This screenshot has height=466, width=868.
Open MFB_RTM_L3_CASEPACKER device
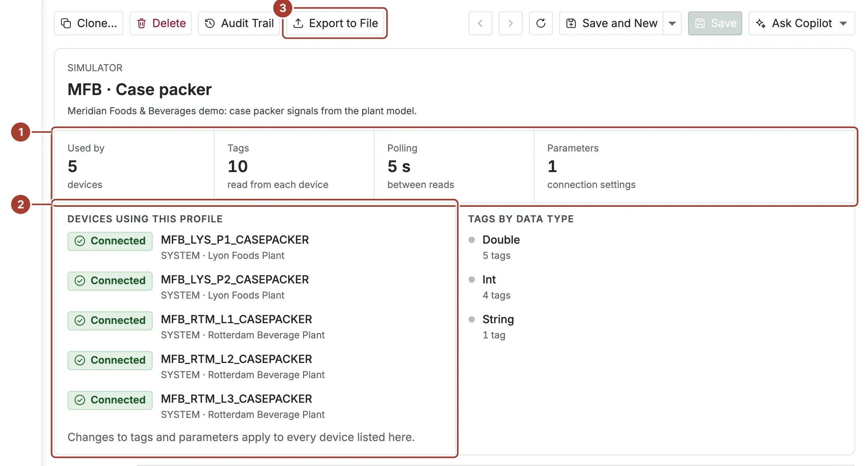237,399
